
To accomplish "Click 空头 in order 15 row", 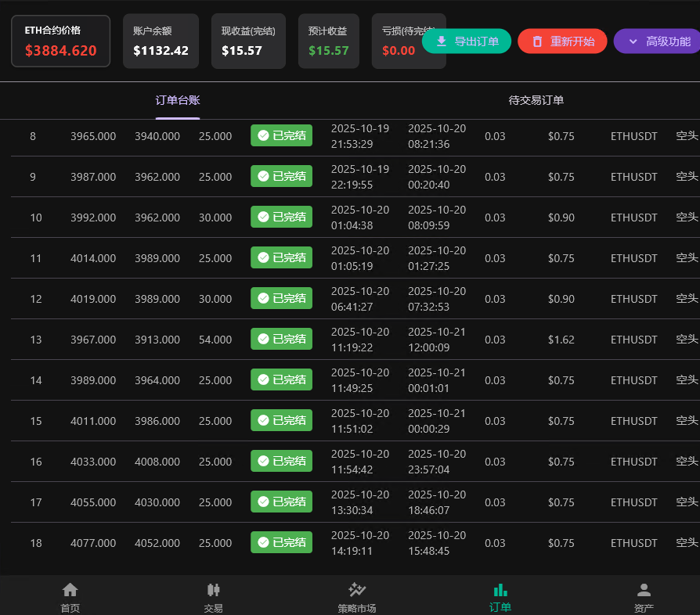I will (x=687, y=420).
